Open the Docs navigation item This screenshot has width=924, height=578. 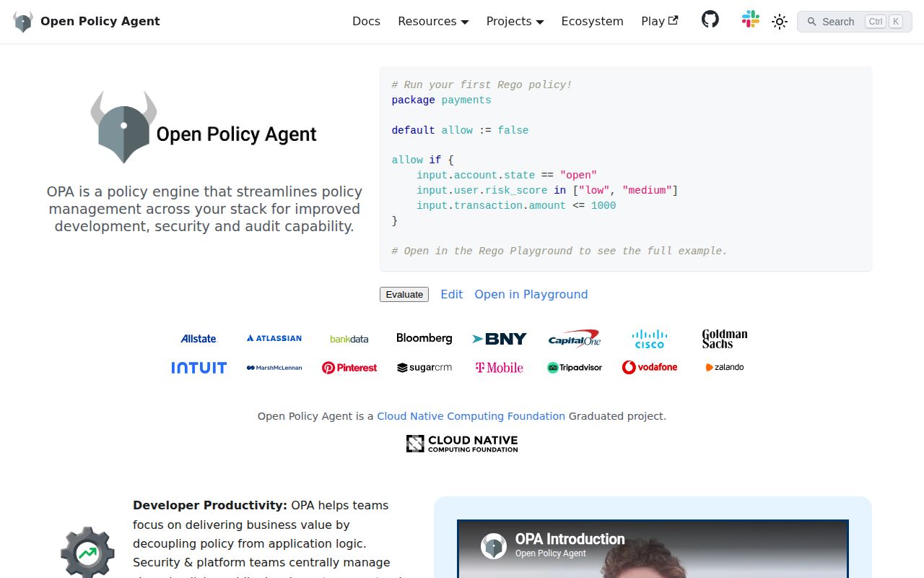pos(366,22)
